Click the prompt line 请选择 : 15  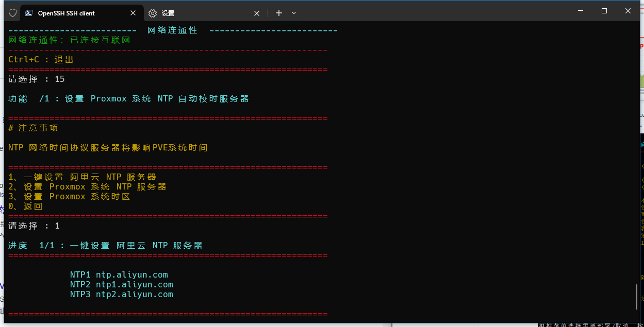coord(37,79)
